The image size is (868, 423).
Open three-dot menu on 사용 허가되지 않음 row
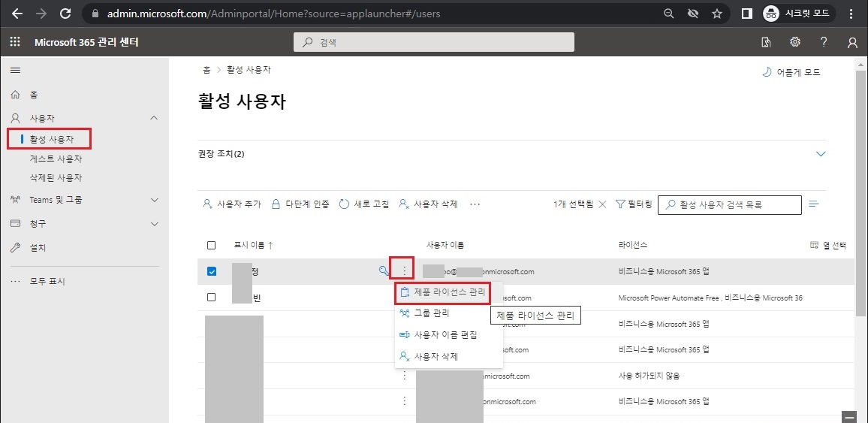pos(405,376)
